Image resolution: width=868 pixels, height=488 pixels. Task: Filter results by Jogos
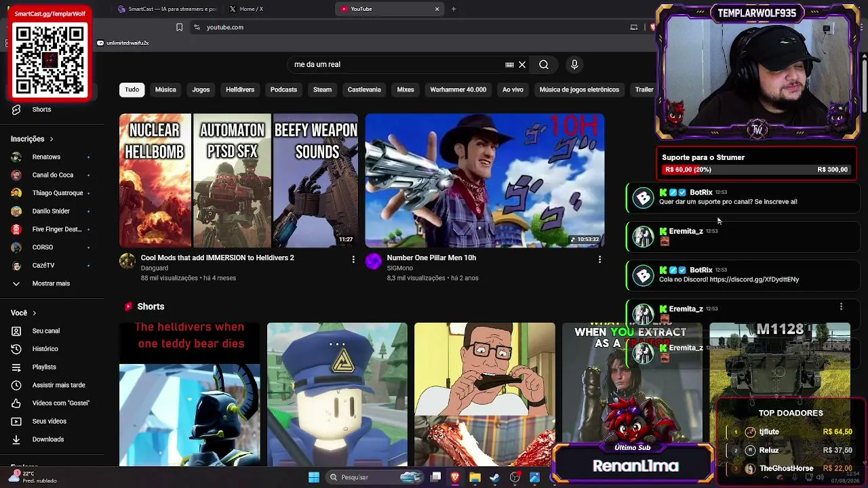(201, 89)
